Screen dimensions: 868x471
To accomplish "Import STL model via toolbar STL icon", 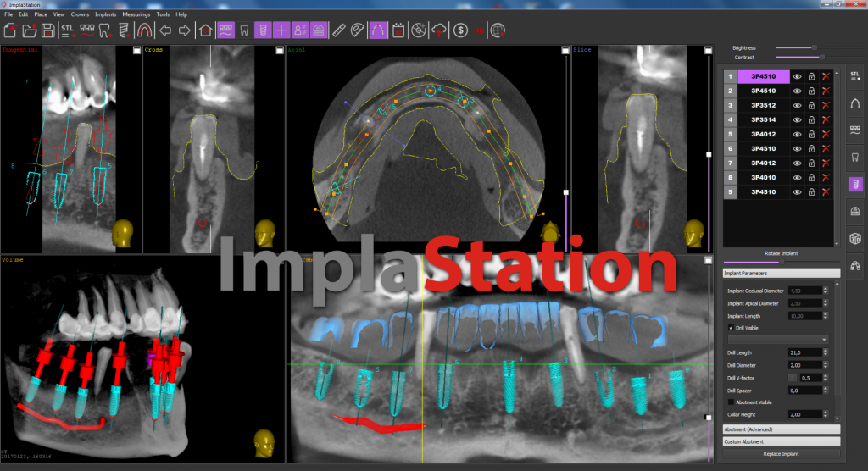I will (x=68, y=30).
